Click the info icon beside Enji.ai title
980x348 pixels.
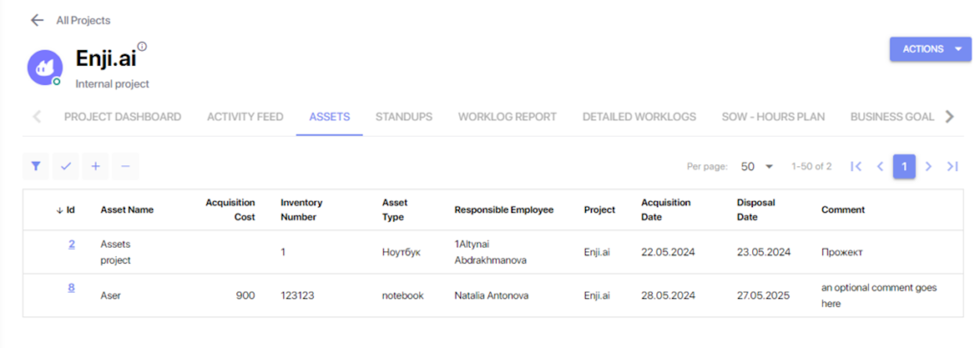point(142,46)
